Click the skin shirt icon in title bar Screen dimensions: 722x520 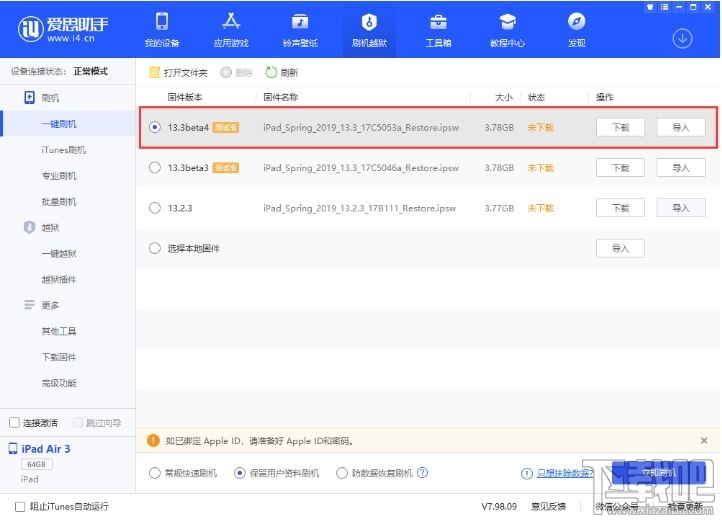coord(650,7)
